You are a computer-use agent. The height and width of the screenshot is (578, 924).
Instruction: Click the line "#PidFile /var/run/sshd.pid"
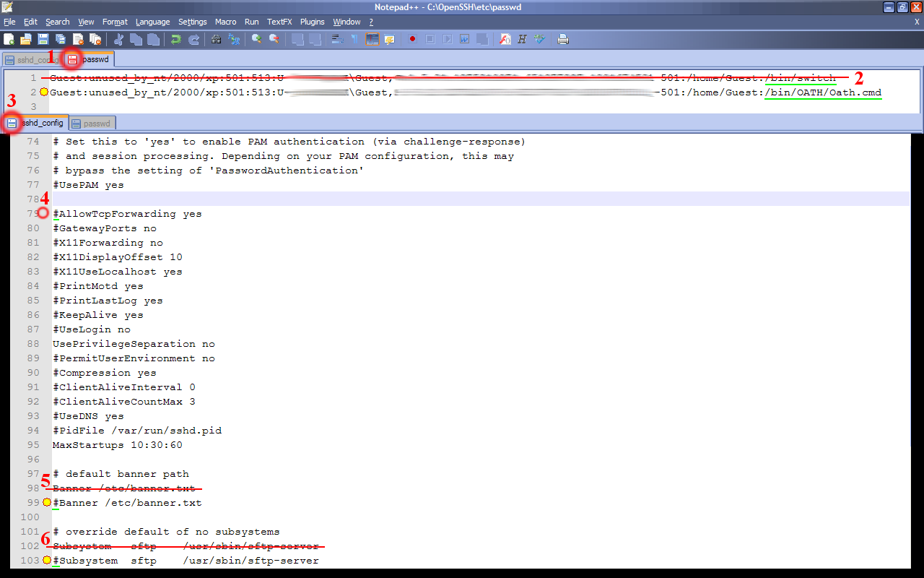tap(137, 431)
